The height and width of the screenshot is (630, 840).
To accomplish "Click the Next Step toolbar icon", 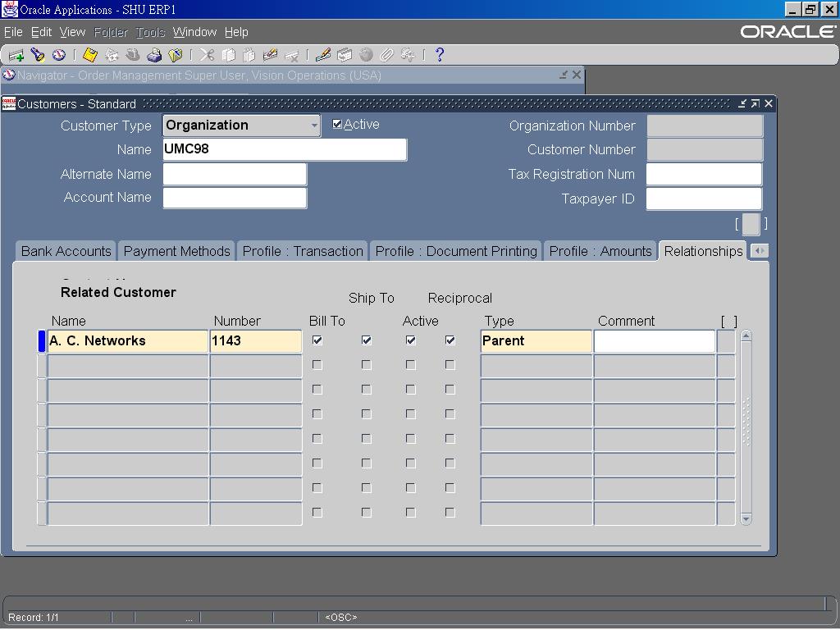I will 112,55.
